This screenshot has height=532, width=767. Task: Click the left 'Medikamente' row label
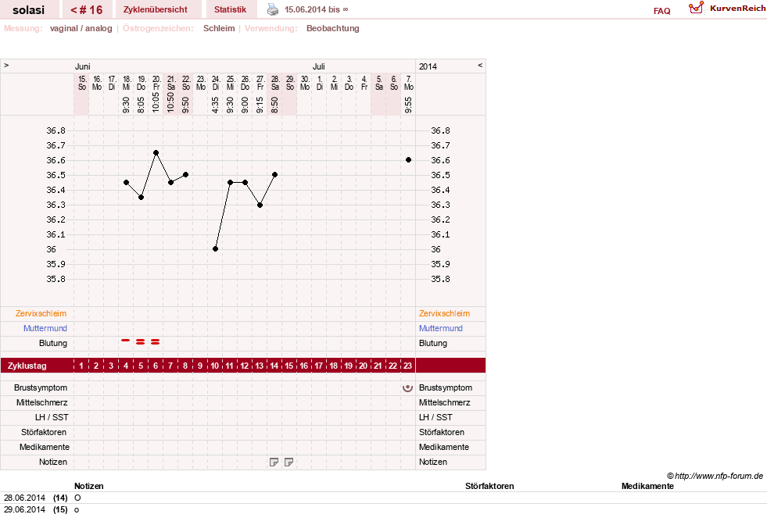(45, 447)
